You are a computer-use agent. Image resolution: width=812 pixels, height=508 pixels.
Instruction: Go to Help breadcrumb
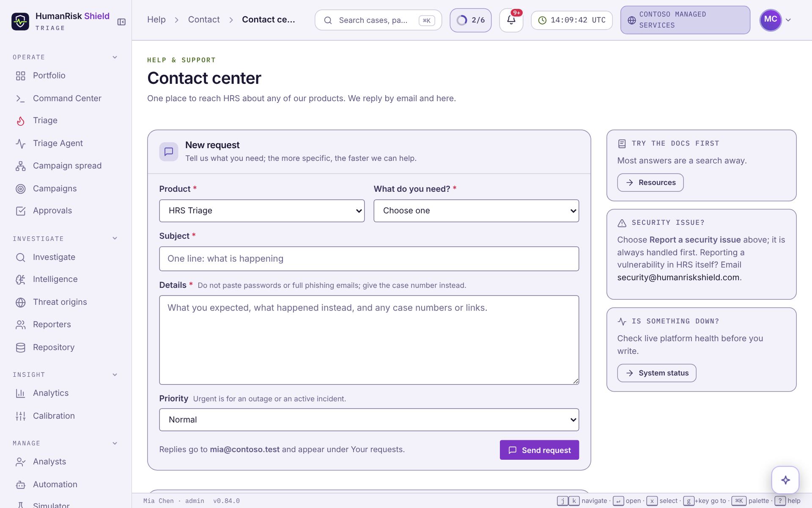click(156, 19)
